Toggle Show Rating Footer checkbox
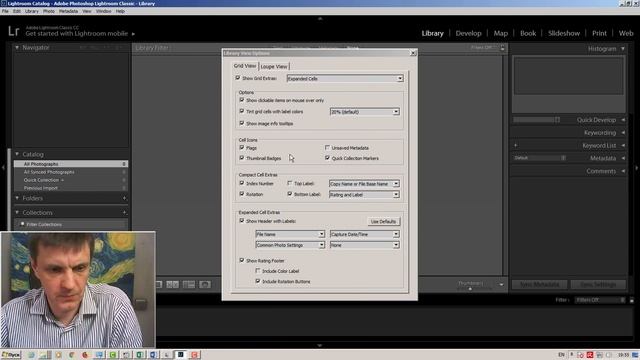This screenshot has width=640, height=360. [x=242, y=260]
